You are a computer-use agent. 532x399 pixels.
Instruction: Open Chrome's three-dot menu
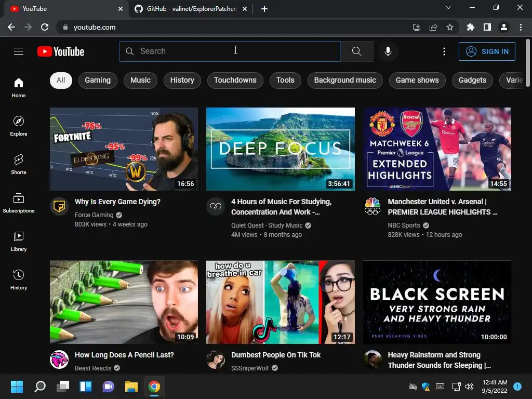pos(521,27)
